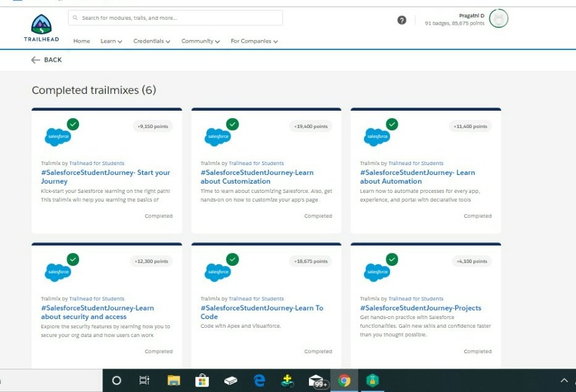Click Completed status on Learn To Code card
Viewport: 576px width, 392px height.
coord(318,352)
